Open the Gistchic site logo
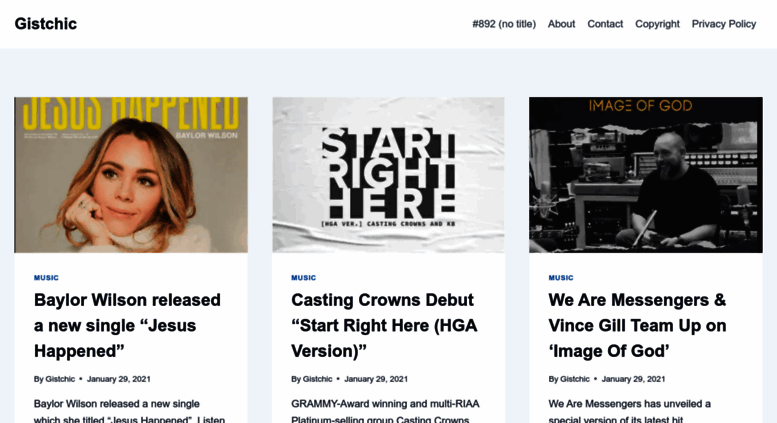The width and height of the screenshot is (777, 423). (x=46, y=24)
